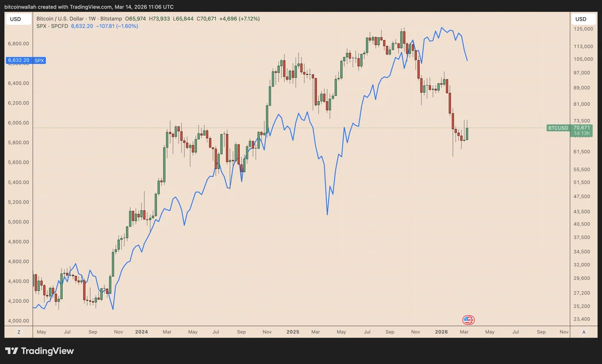Click the US flag economic event marker
Image resolution: width=602 pixels, height=364 pixels.
tap(468, 320)
